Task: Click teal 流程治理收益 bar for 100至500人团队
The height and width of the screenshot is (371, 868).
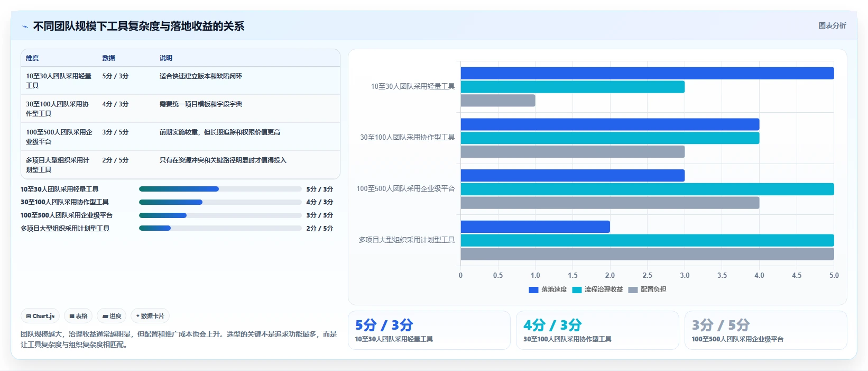Action: [647, 189]
